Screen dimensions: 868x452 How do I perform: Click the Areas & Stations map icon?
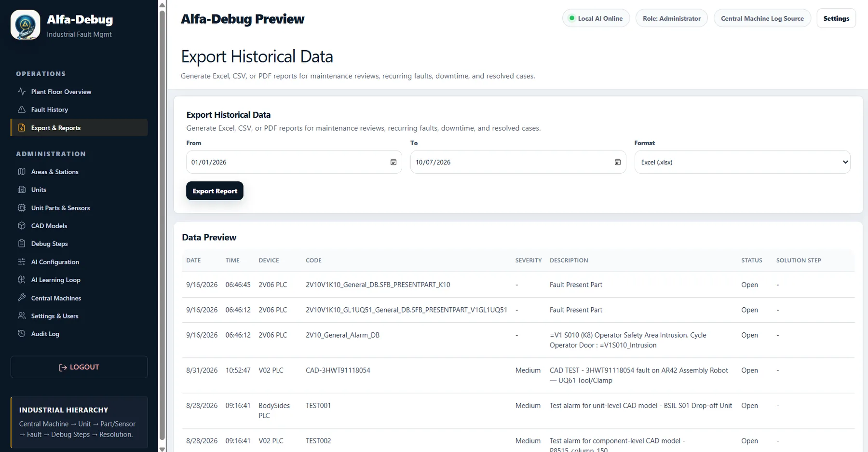[x=22, y=172]
